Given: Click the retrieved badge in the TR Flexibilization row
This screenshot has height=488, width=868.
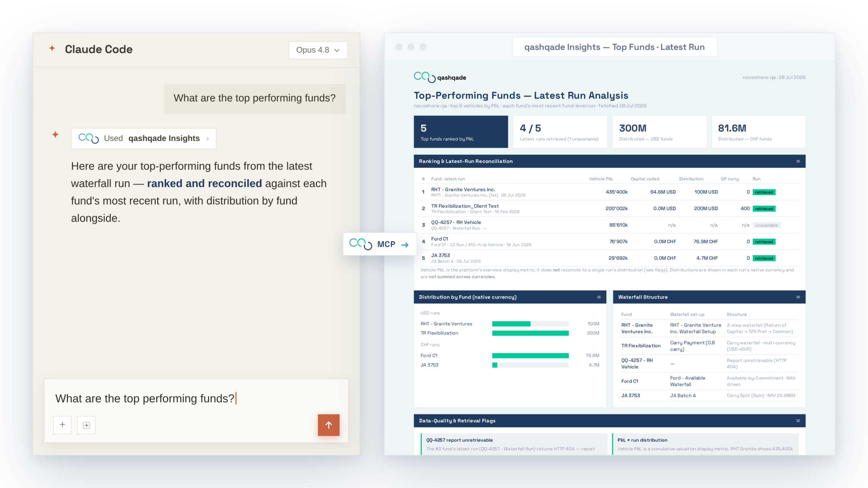Looking at the screenshot, I should point(764,209).
